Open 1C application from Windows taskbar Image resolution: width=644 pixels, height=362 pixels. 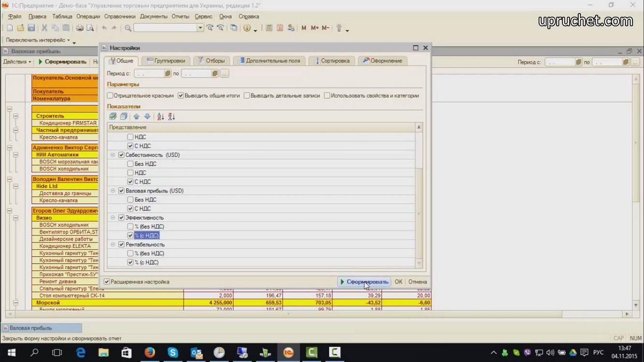[x=288, y=352]
